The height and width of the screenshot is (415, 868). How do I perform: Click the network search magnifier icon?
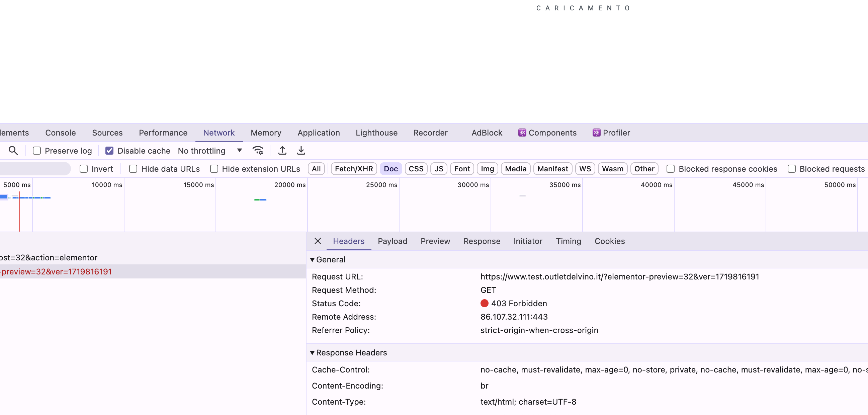point(13,151)
